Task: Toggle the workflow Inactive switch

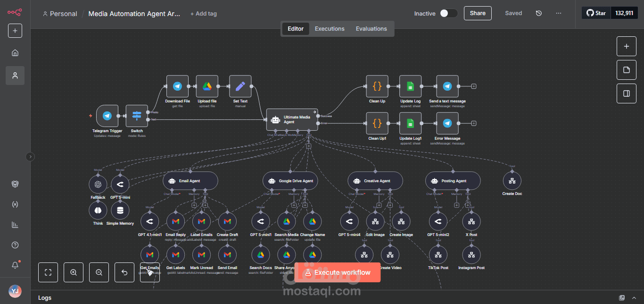Action: pos(449,13)
